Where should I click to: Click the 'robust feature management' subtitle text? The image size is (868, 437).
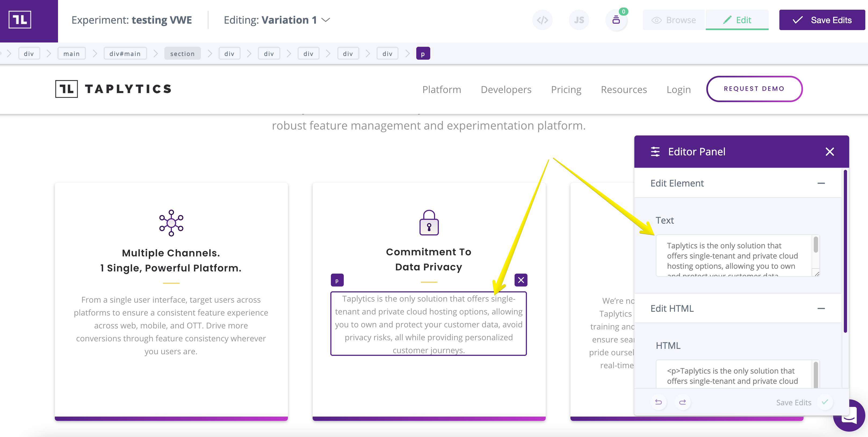429,126
